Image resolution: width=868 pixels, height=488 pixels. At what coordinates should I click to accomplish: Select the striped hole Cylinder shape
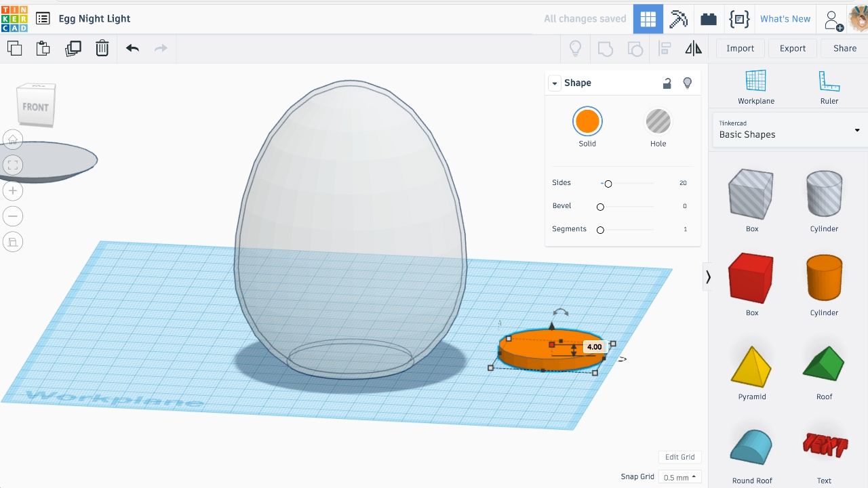click(824, 194)
